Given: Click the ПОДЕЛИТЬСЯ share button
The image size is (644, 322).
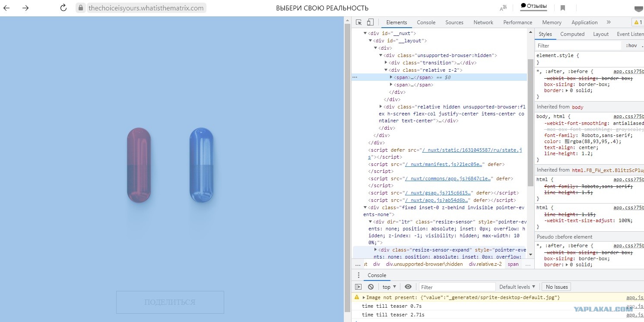Looking at the screenshot, I should coord(170,302).
